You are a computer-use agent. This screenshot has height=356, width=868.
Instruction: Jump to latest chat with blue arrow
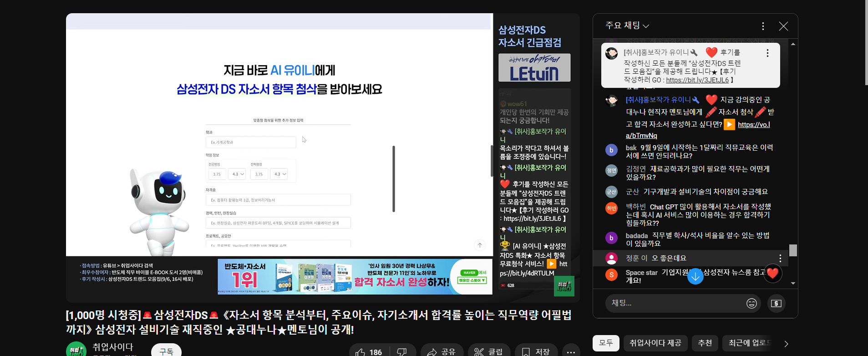point(695,276)
